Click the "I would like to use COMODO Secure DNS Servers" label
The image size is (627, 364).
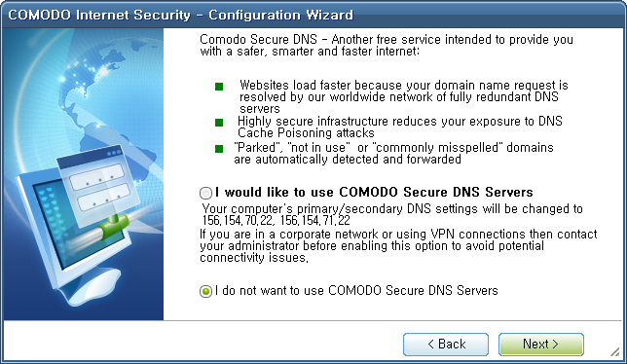(374, 192)
